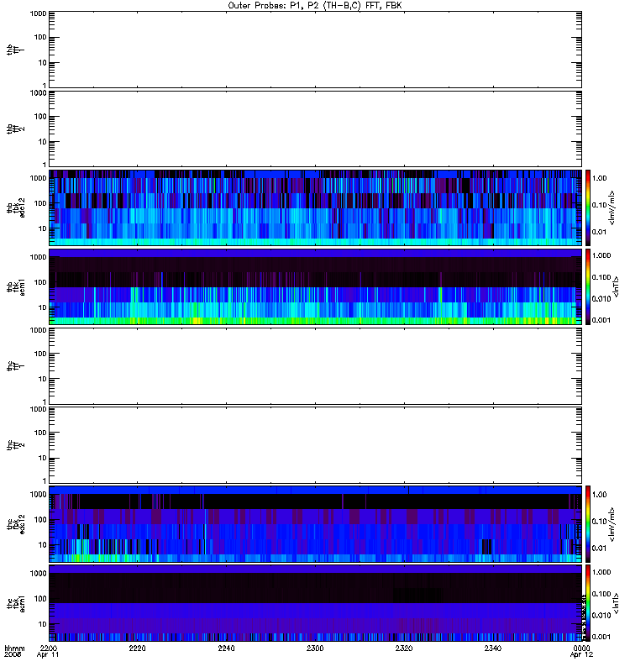The height and width of the screenshot is (672, 630).
Task: Click the thb fbk edc12 color bar
Action: pyautogui.click(x=588, y=207)
